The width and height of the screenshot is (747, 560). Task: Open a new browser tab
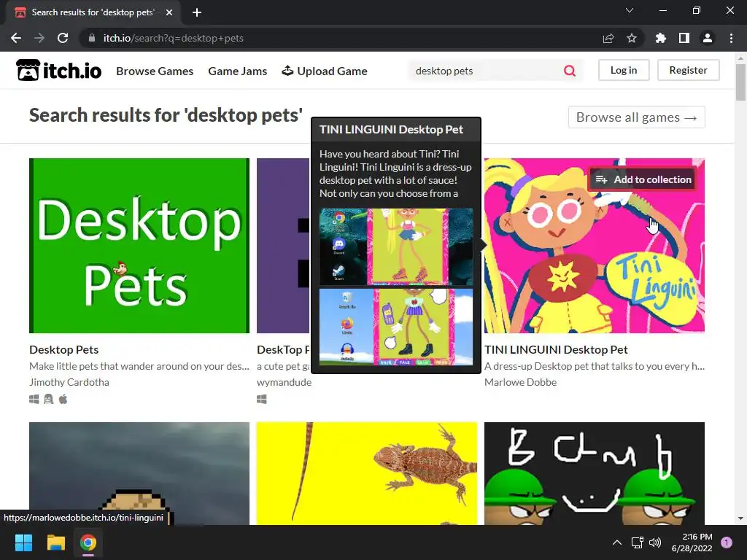[197, 12]
